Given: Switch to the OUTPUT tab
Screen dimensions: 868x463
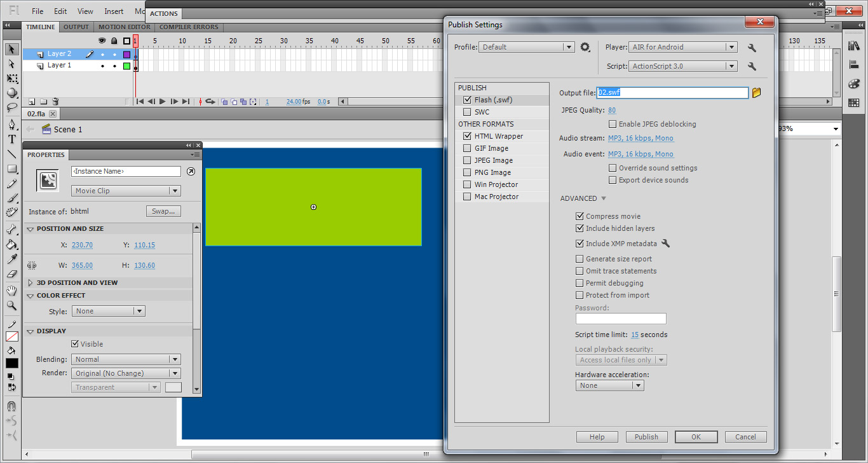Looking at the screenshot, I should tap(76, 27).
